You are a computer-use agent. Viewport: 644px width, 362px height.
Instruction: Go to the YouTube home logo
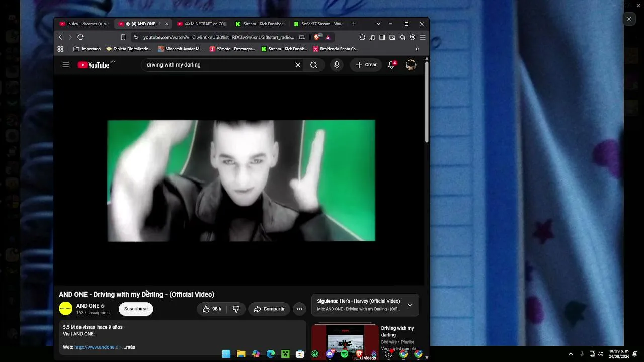tap(94, 65)
